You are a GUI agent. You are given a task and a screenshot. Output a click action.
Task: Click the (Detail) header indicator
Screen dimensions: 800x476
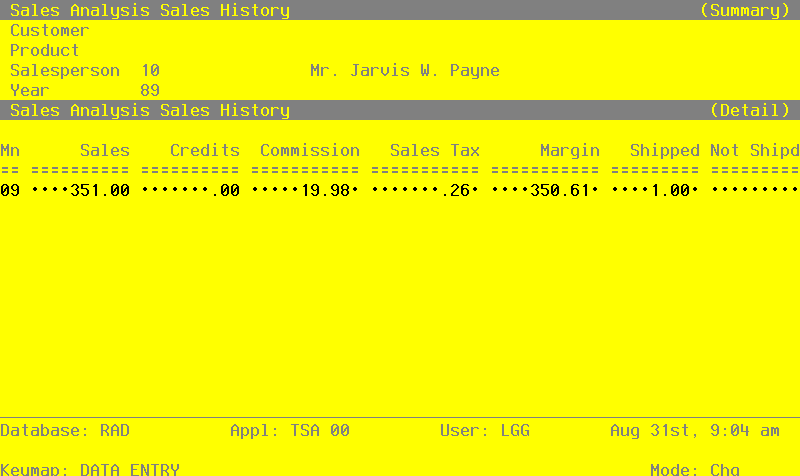pyautogui.click(x=750, y=110)
